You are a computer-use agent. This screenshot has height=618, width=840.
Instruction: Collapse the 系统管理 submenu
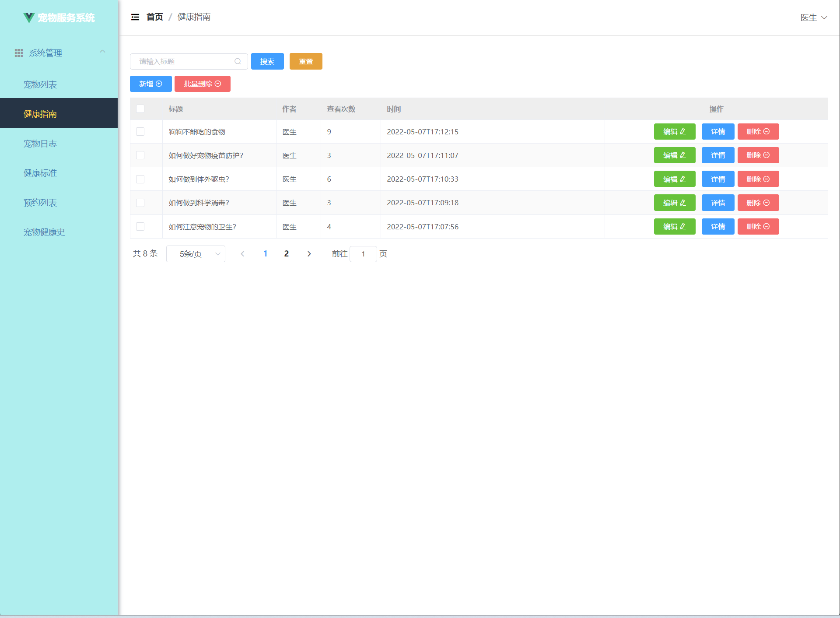[102, 52]
